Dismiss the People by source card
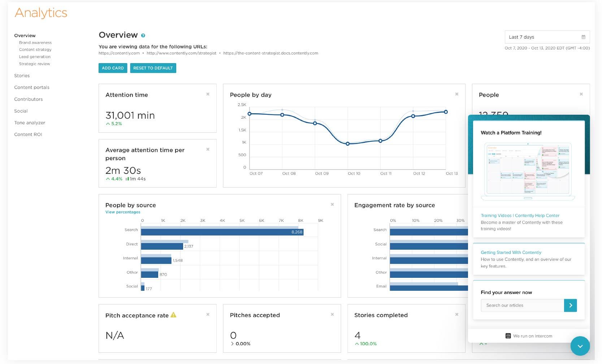Screen dimensions: 602x364 pos(332,205)
